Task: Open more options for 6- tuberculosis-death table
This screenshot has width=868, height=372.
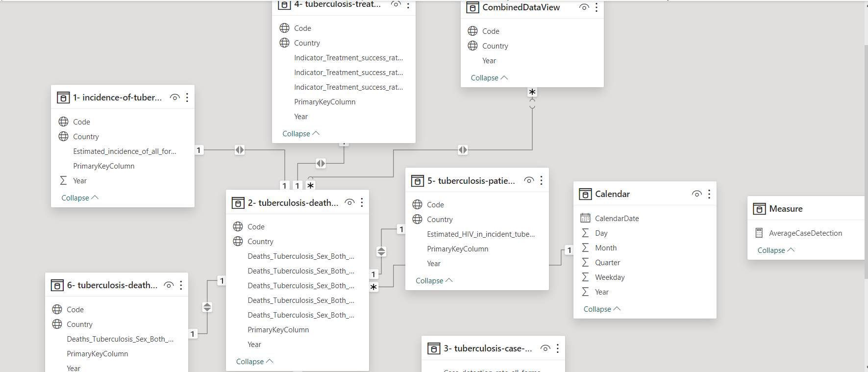Action: pos(181,285)
